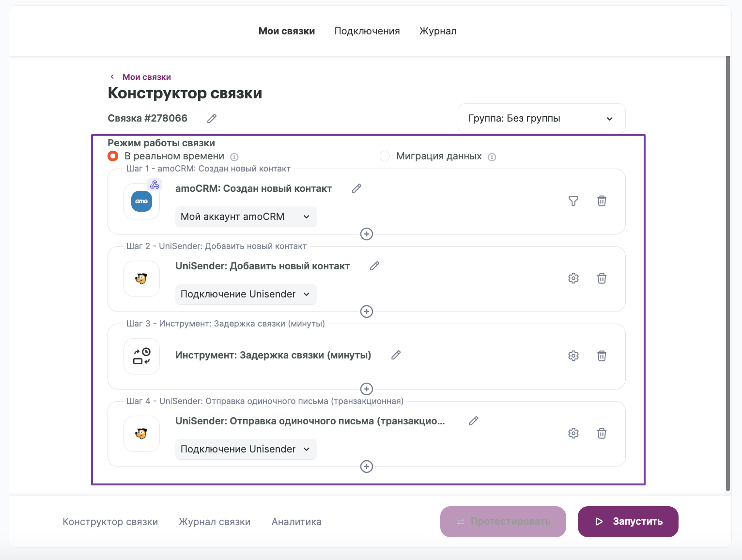The width and height of the screenshot is (742, 560).
Task: Open step 2 Подключение Unisender dropdown
Action: pyautogui.click(x=246, y=294)
